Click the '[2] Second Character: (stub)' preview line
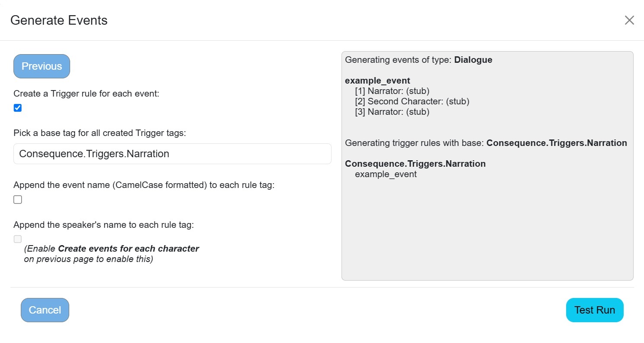 click(x=412, y=101)
